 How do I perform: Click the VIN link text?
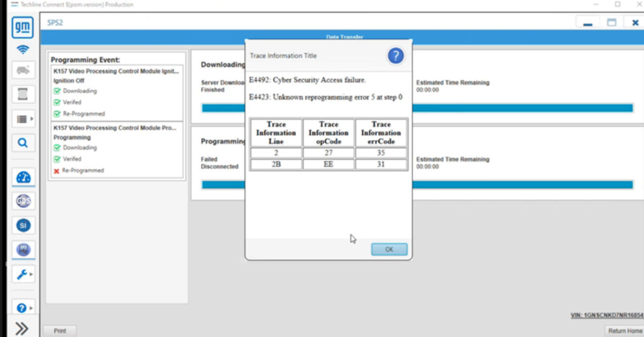tap(607, 316)
